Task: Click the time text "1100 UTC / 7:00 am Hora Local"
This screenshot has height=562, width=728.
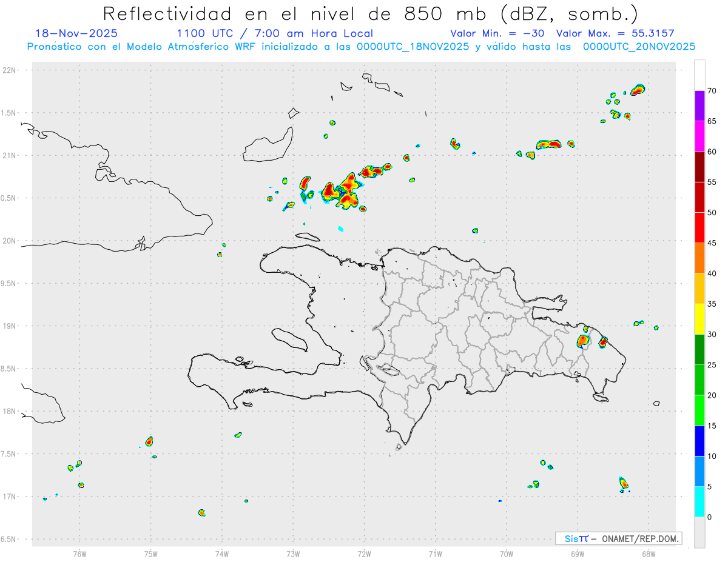Action: tap(275, 33)
